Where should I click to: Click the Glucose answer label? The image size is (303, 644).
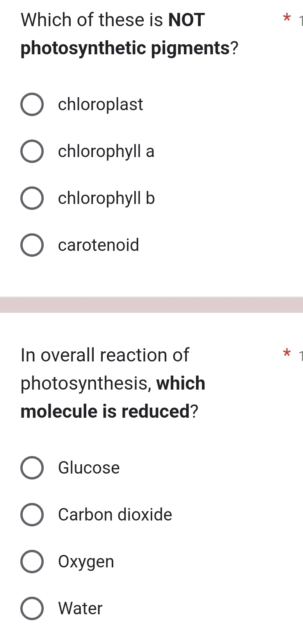click(x=88, y=468)
